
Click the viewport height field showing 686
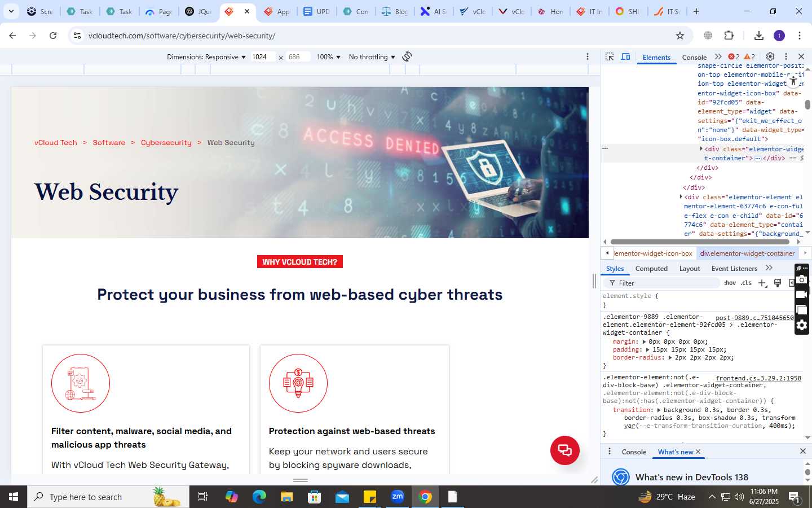click(x=298, y=57)
